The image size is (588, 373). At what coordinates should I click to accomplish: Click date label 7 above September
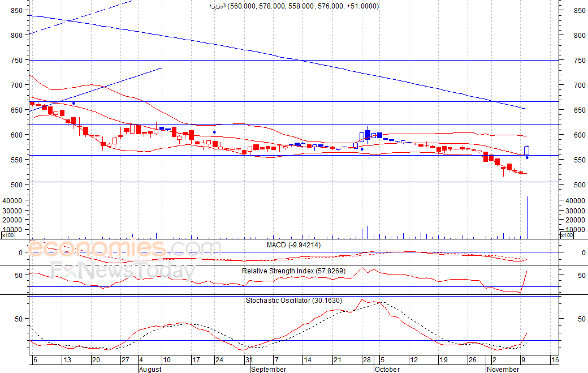pyautogui.click(x=276, y=360)
